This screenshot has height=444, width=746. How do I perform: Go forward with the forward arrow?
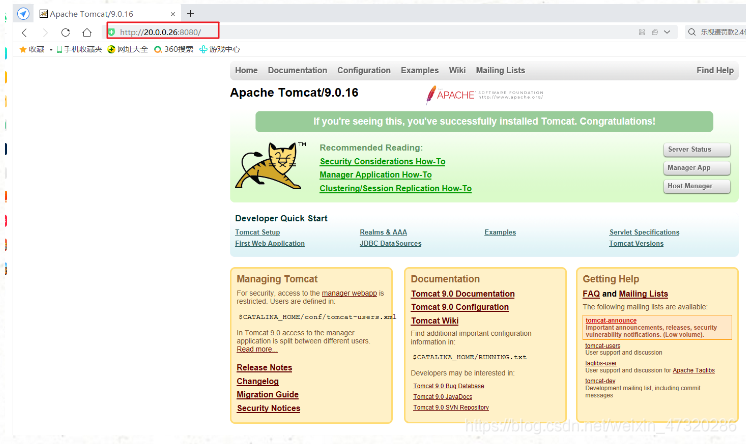point(45,32)
